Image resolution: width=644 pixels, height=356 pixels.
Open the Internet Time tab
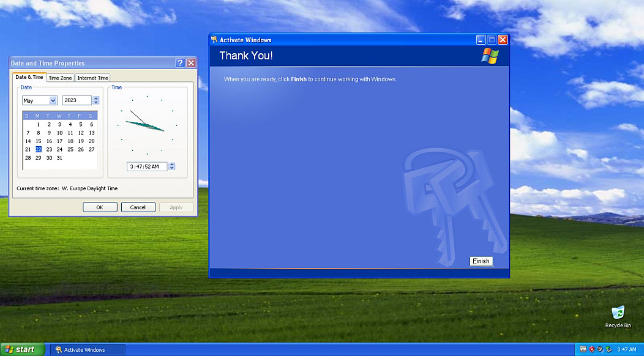(x=93, y=78)
